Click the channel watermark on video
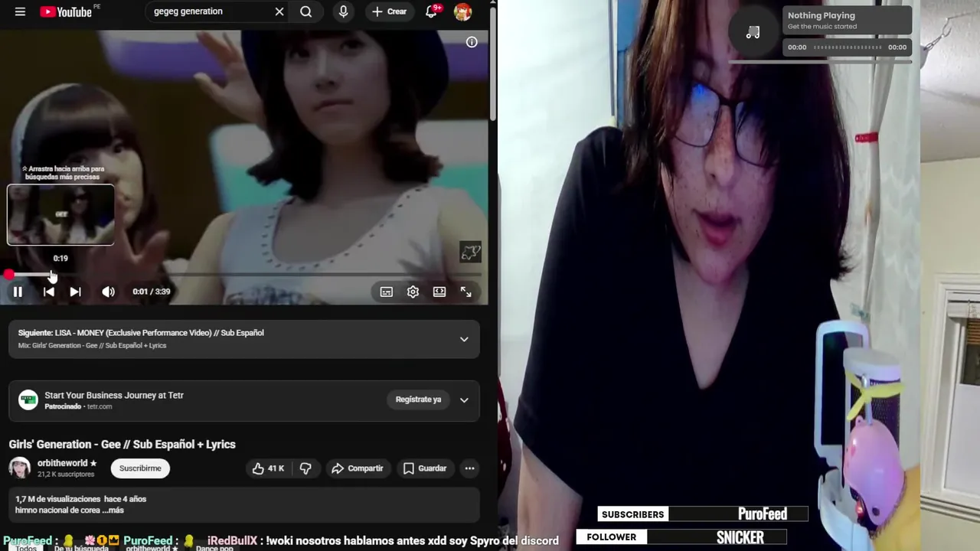980x551 pixels. [x=470, y=252]
